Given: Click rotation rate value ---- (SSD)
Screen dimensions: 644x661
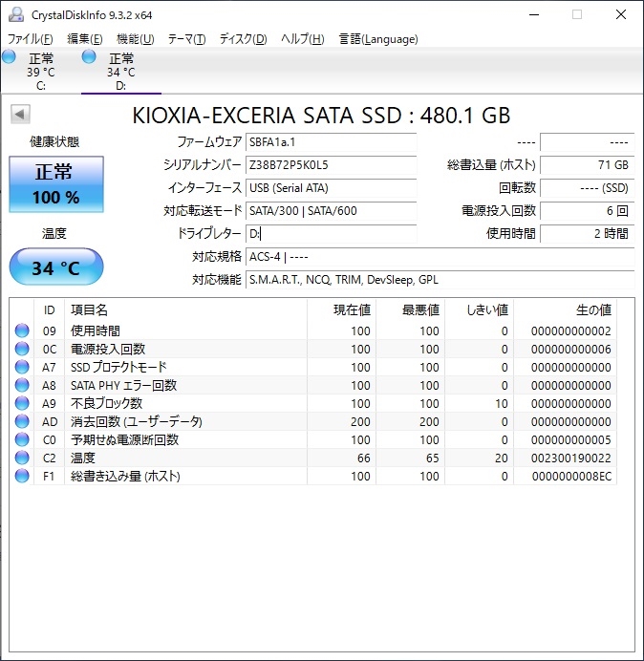Looking at the screenshot, I should click(588, 188).
